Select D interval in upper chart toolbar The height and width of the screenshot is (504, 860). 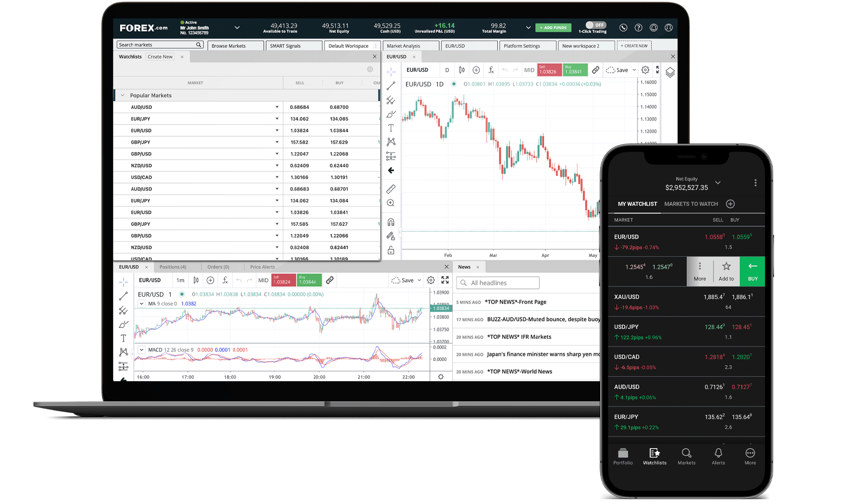click(447, 70)
